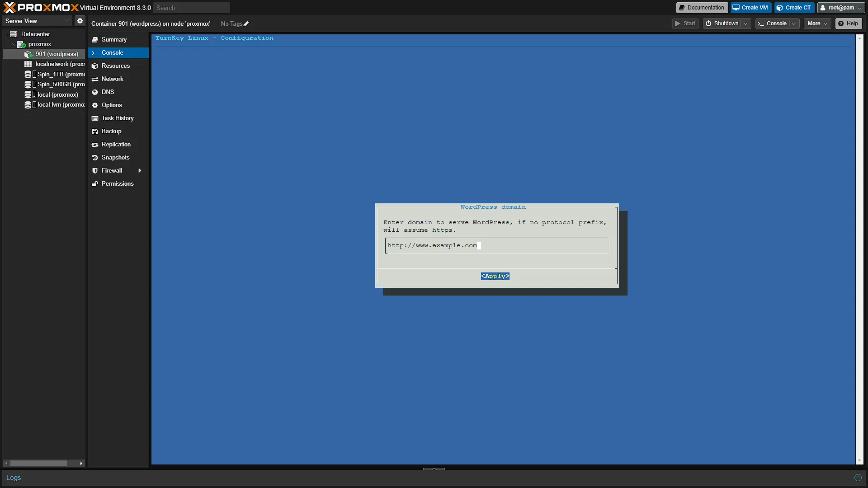The image size is (868, 488).
Task: Edit tags with the pencil icon
Action: 246,24
